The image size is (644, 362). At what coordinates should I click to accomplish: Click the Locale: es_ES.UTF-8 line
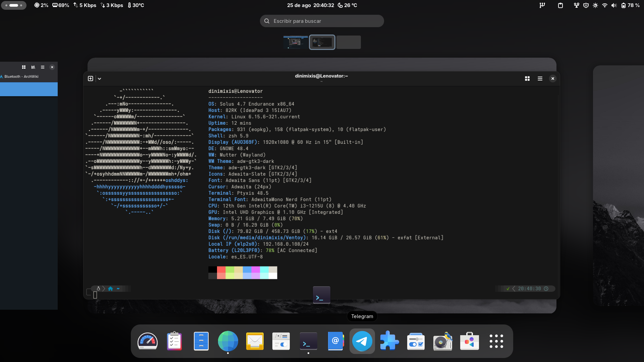[235, 257]
